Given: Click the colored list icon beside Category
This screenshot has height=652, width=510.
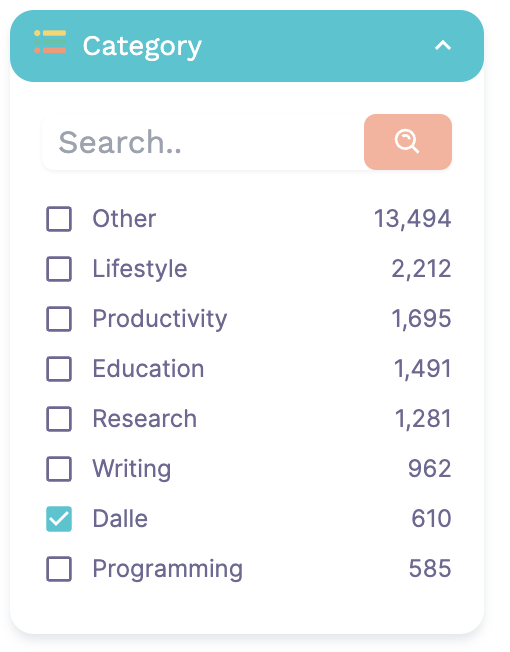Looking at the screenshot, I should 50,42.
